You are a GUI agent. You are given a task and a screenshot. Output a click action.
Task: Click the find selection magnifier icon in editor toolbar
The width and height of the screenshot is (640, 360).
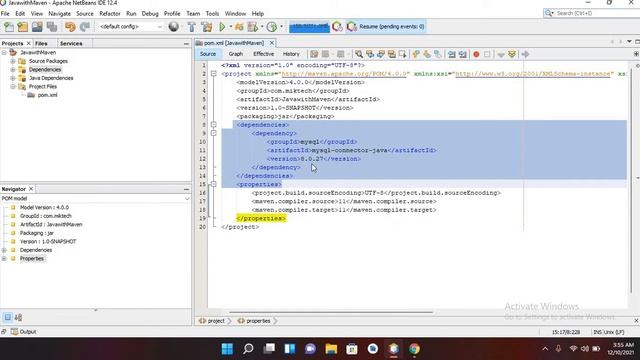click(x=359, y=54)
